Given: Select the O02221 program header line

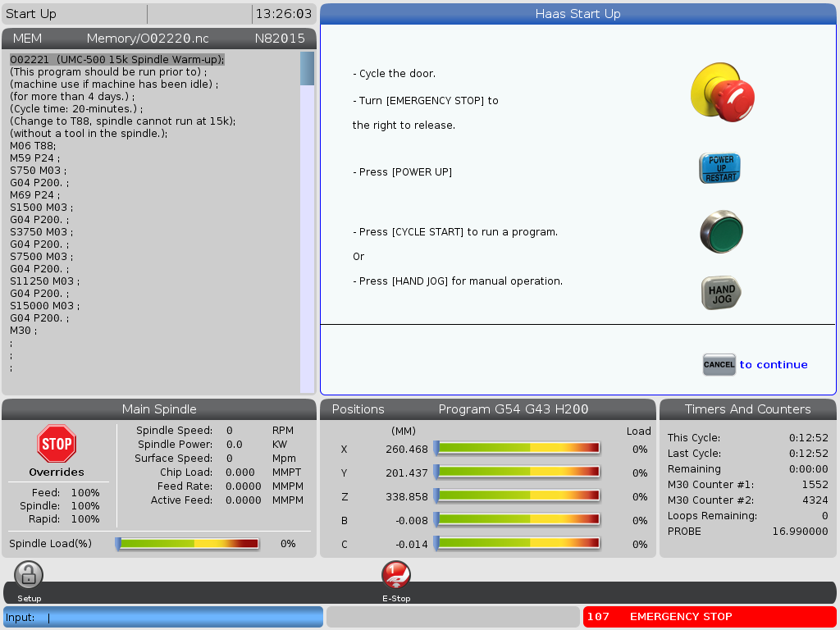Looking at the screenshot, I should [x=117, y=59].
